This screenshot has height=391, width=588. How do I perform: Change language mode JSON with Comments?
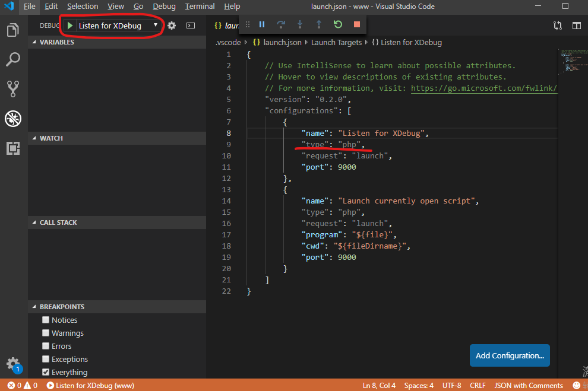(529, 386)
